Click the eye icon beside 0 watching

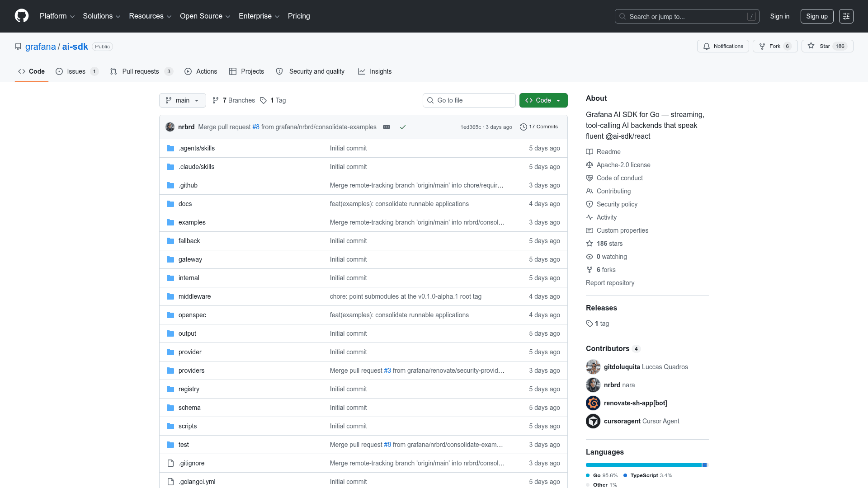[590, 257]
